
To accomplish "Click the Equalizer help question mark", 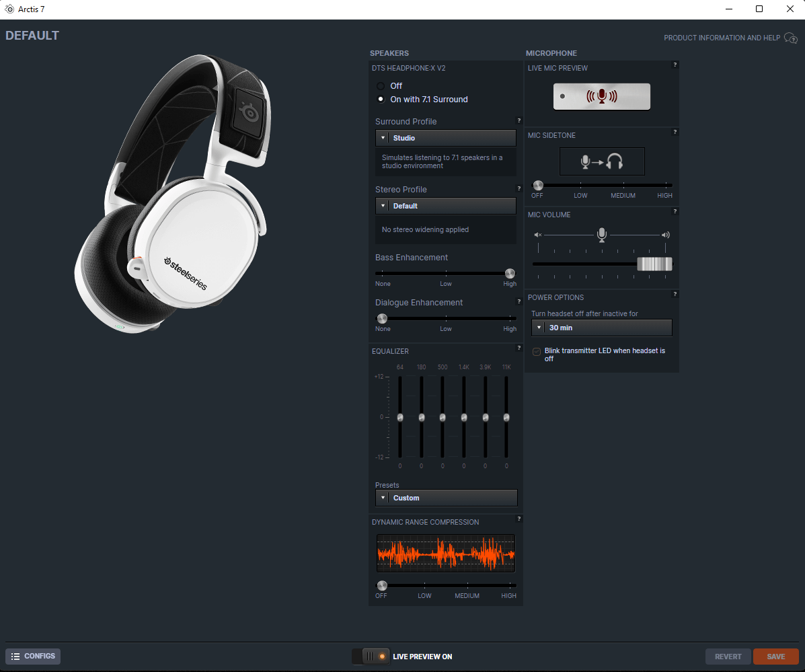I will [x=519, y=348].
